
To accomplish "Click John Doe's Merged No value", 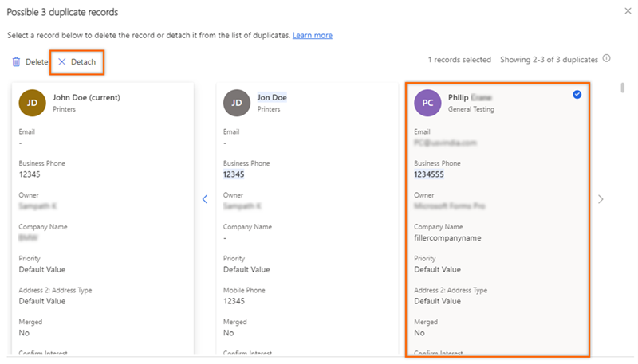I will click(x=24, y=333).
